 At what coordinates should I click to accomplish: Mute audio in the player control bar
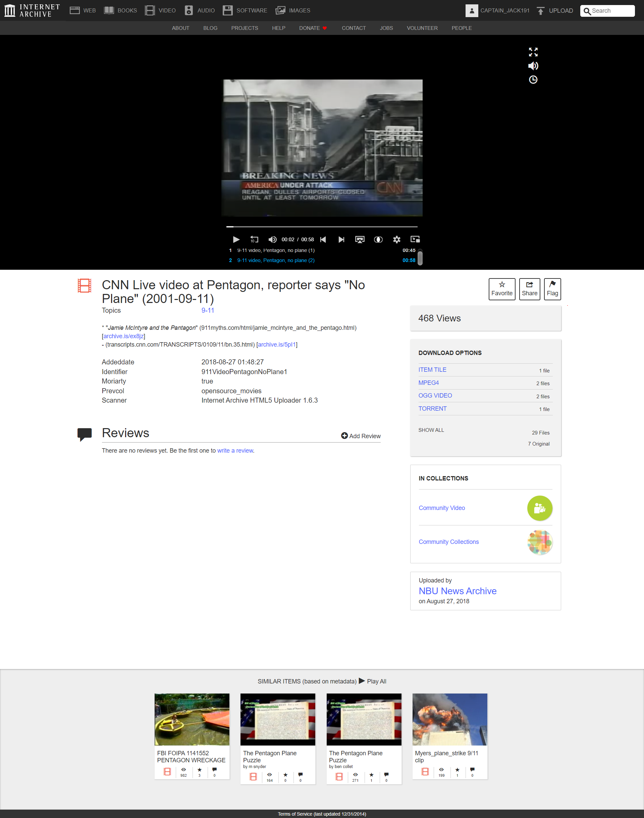[272, 240]
